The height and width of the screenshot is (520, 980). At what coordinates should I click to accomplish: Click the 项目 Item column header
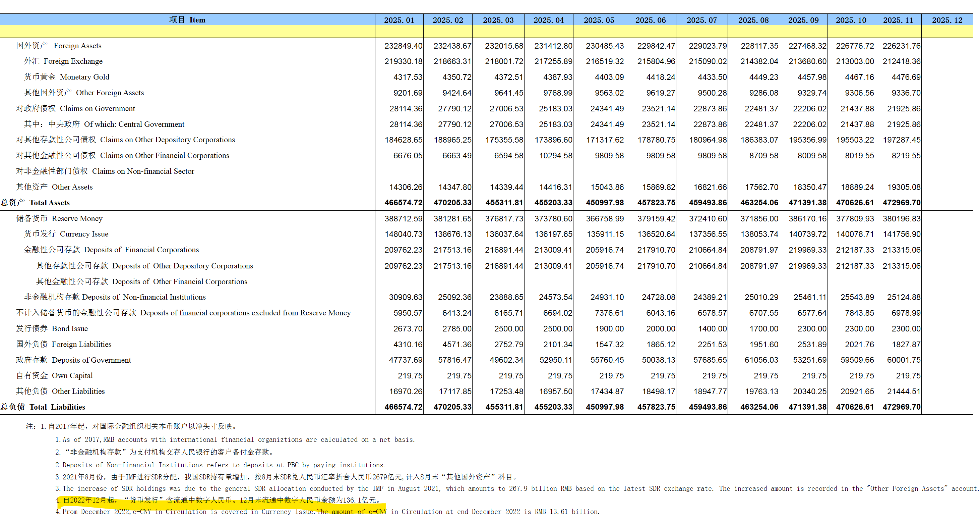click(187, 20)
